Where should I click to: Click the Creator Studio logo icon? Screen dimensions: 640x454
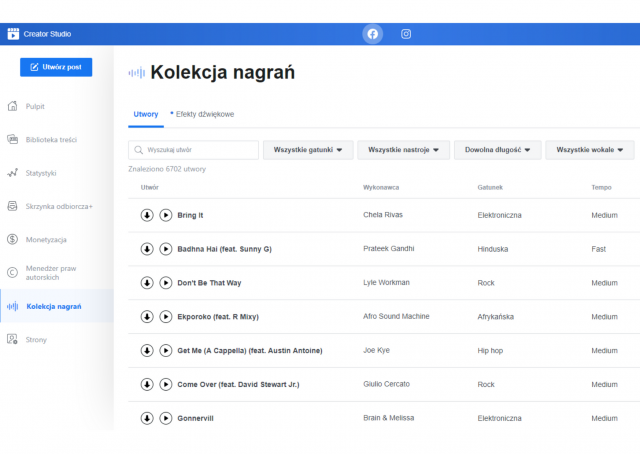[13, 34]
